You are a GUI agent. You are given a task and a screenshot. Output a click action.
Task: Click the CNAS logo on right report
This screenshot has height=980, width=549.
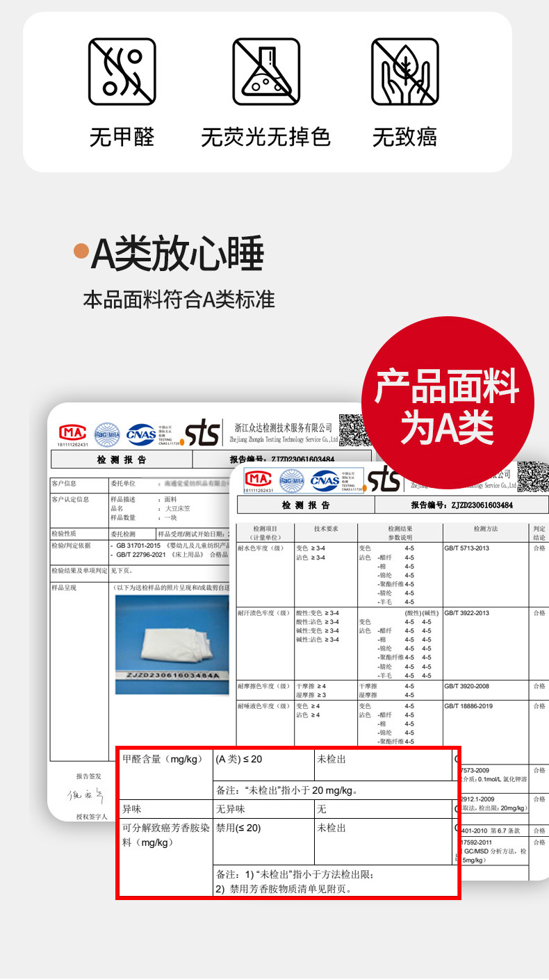(x=325, y=479)
